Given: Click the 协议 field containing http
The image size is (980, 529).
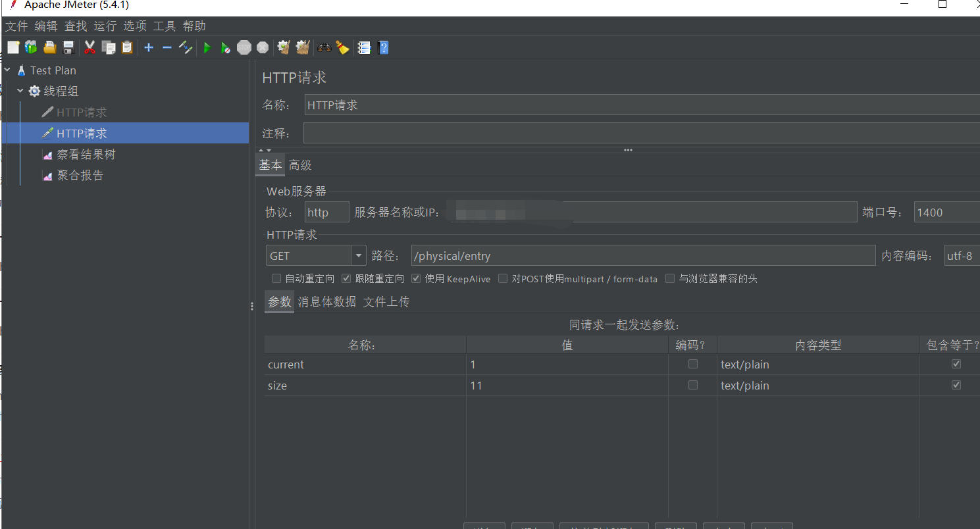Looking at the screenshot, I should pos(327,212).
